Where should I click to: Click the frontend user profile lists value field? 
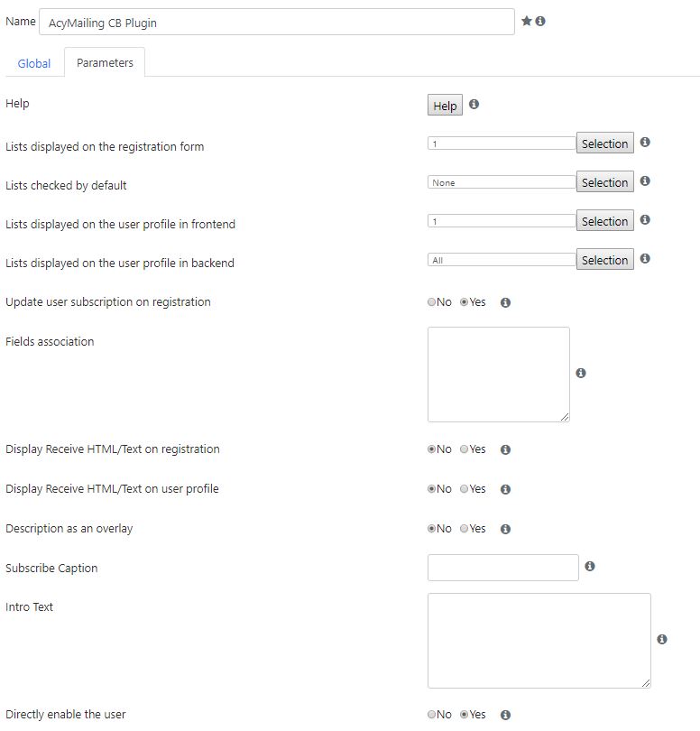coord(502,220)
